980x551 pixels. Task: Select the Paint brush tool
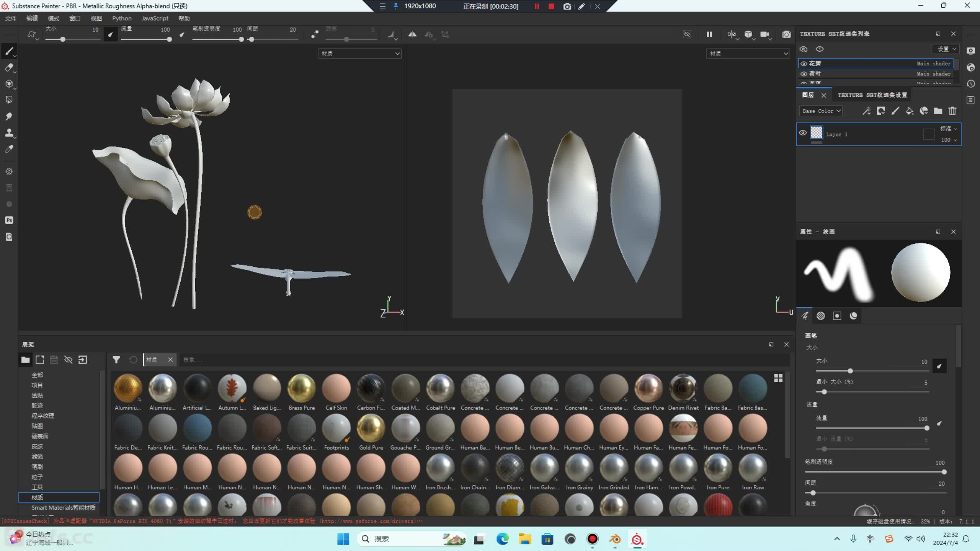point(9,51)
